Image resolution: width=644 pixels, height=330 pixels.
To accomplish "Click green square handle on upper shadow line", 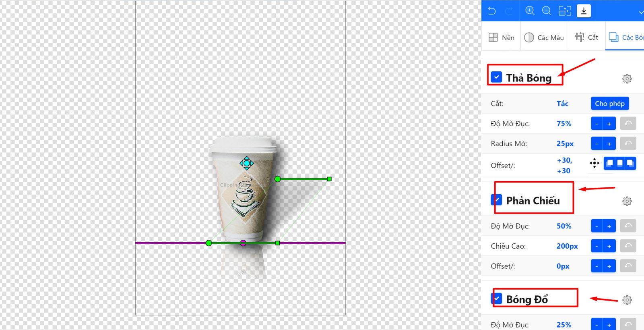I will (329, 179).
